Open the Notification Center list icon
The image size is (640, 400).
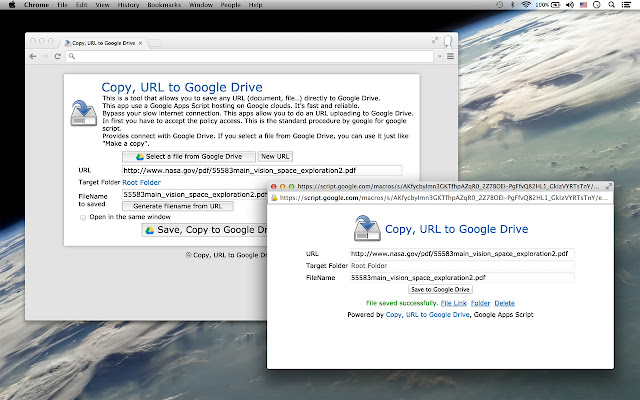[626, 4]
